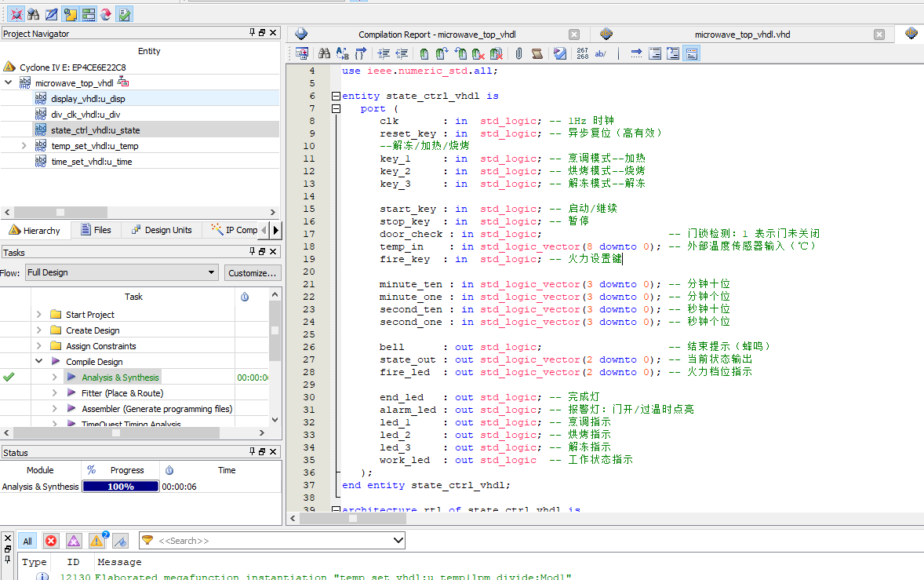Open the message search dropdown arrow

(x=398, y=540)
